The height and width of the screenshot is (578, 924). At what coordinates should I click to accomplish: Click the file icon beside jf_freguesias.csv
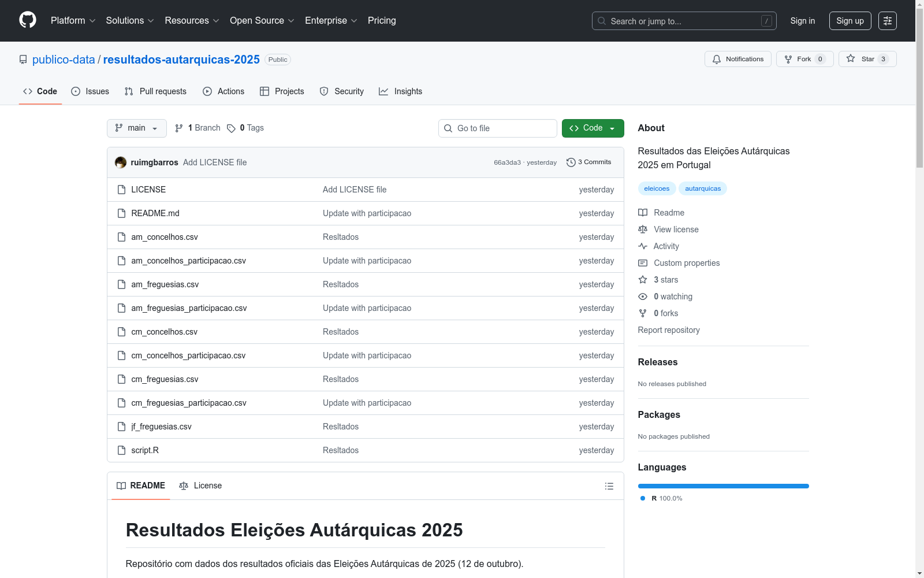[121, 427]
